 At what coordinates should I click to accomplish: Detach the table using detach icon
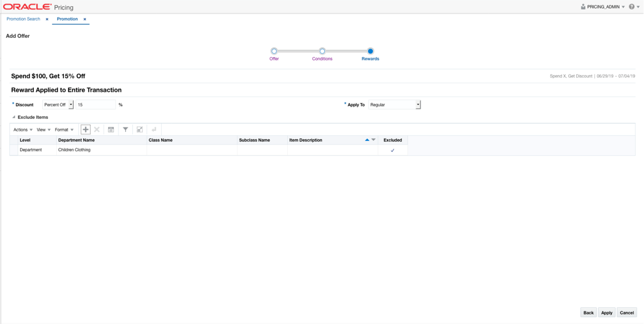click(x=139, y=130)
